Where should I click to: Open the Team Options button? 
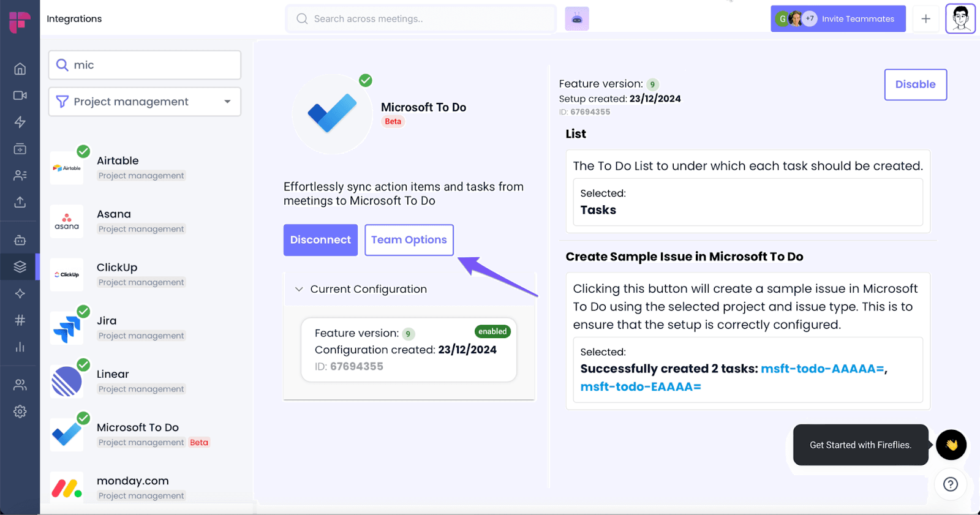pyautogui.click(x=409, y=240)
